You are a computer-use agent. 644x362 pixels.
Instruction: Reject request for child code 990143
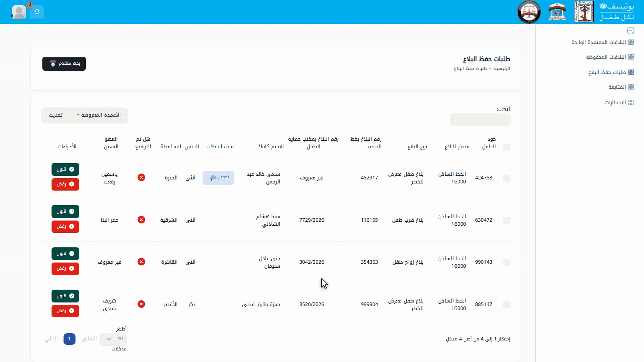tap(65, 269)
